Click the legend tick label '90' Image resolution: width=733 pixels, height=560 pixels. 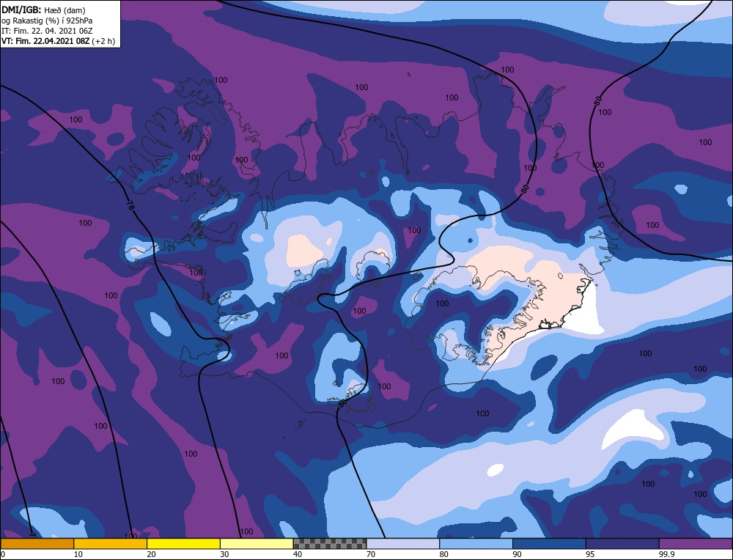(517, 554)
